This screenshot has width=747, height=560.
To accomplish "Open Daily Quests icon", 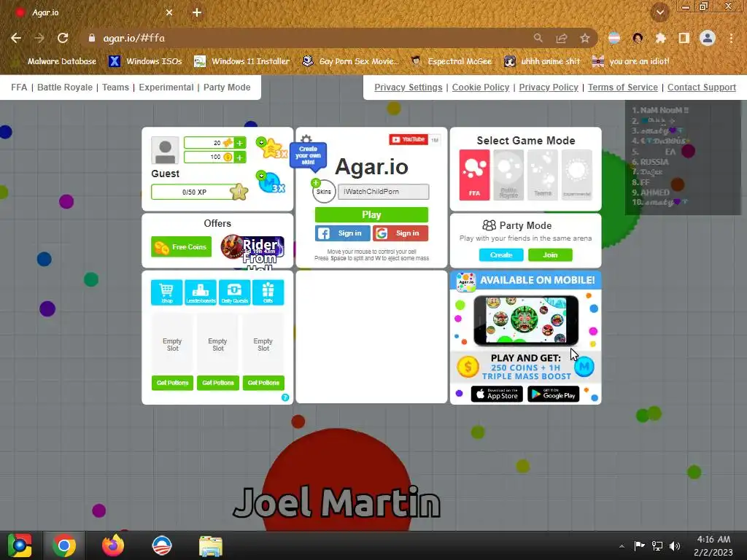I will click(x=234, y=292).
